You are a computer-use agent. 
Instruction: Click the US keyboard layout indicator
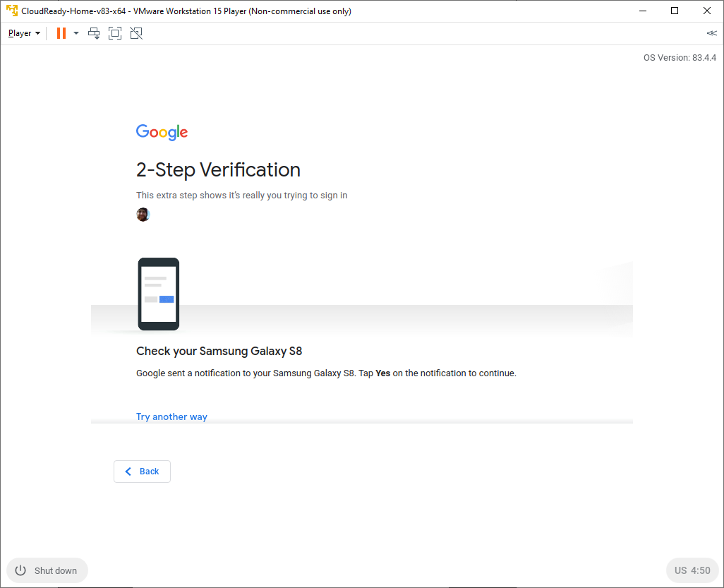(680, 570)
